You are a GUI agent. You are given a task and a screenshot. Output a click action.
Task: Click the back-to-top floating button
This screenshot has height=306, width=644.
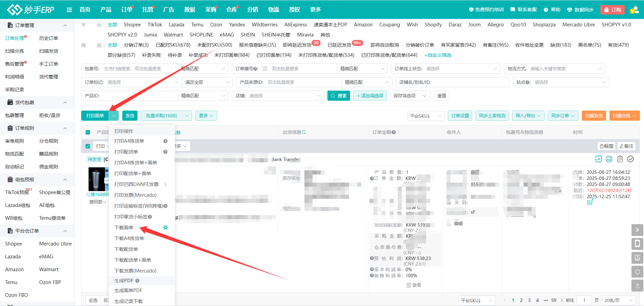(x=637, y=285)
